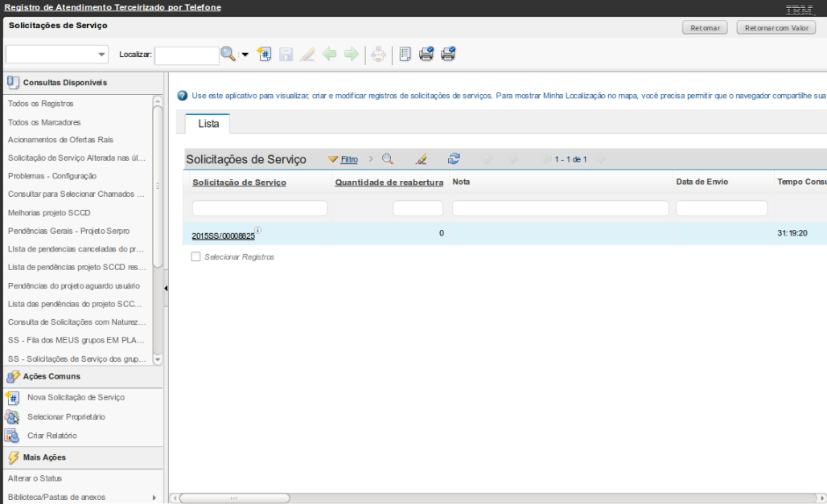Select the Todos os Registros query
The image size is (827, 504).
(41, 104)
